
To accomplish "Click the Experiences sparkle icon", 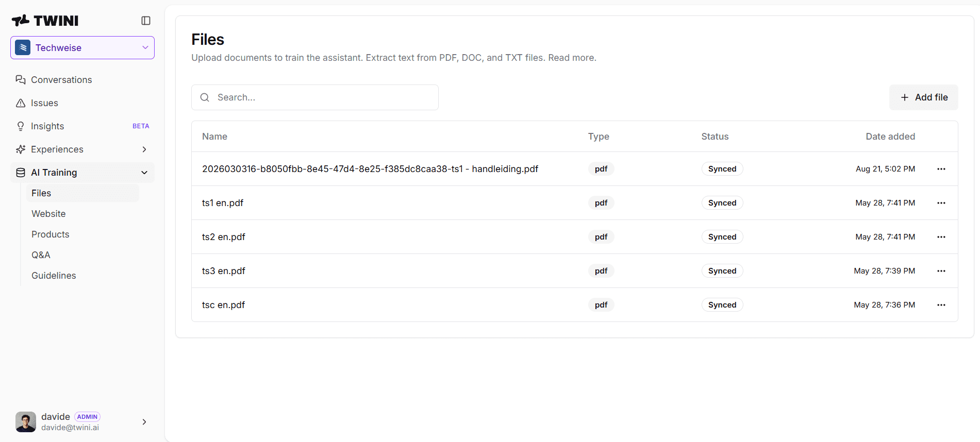I will [21, 149].
